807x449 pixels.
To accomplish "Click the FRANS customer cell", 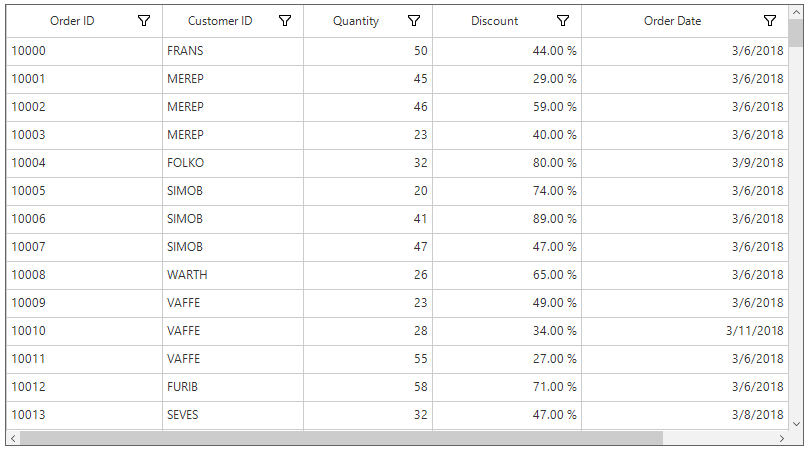I will click(233, 51).
